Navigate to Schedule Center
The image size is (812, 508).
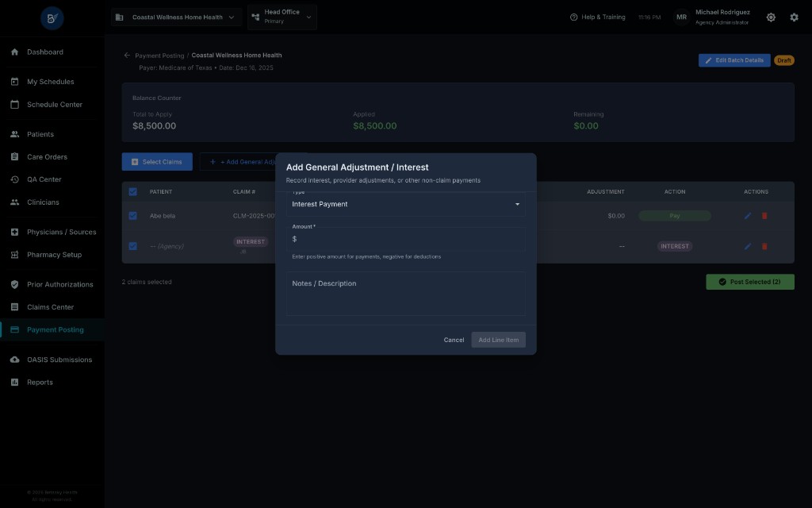pos(52,104)
